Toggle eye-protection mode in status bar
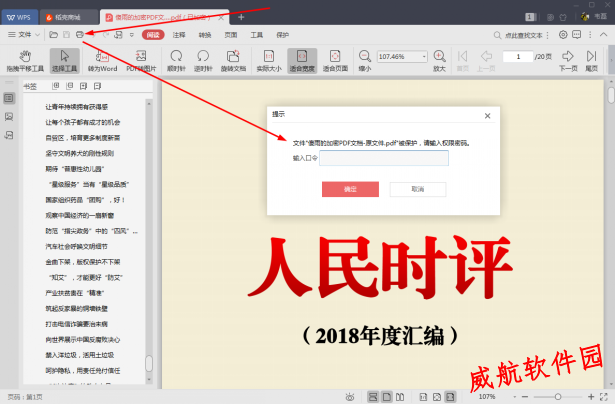The height and width of the screenshot is (404, 615). [350, 397]
